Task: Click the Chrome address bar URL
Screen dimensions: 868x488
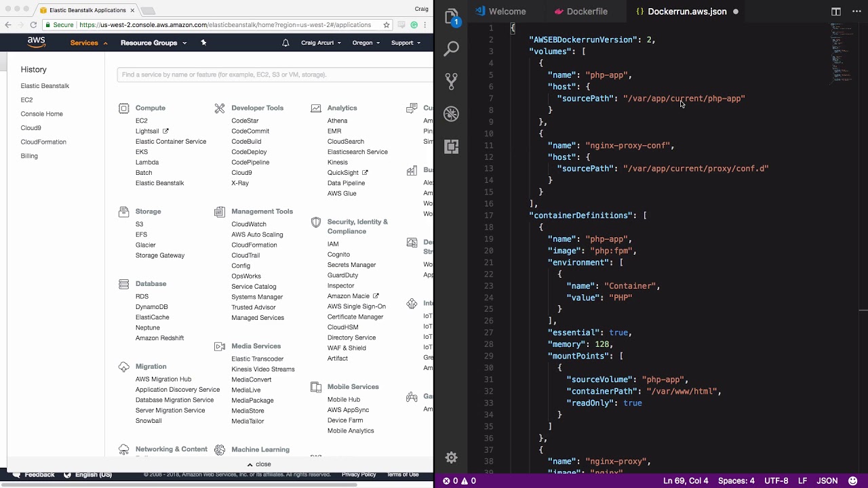Action: (225, 25)
